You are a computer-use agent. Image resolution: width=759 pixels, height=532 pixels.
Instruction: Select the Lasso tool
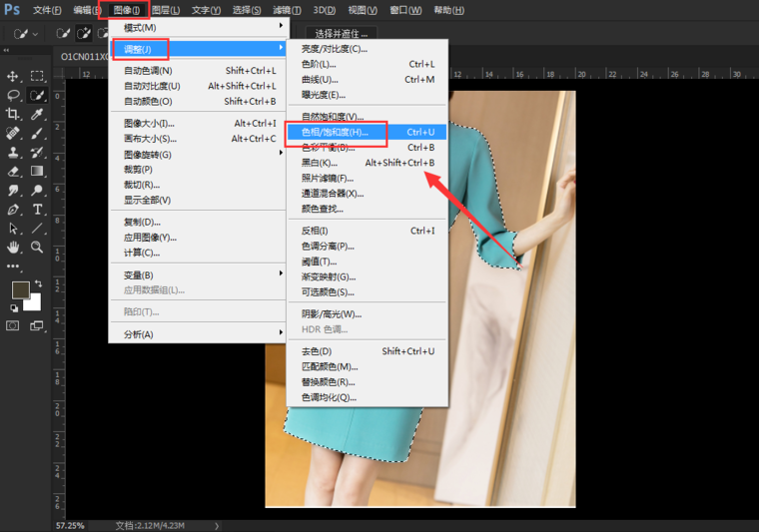pos(13,95)
